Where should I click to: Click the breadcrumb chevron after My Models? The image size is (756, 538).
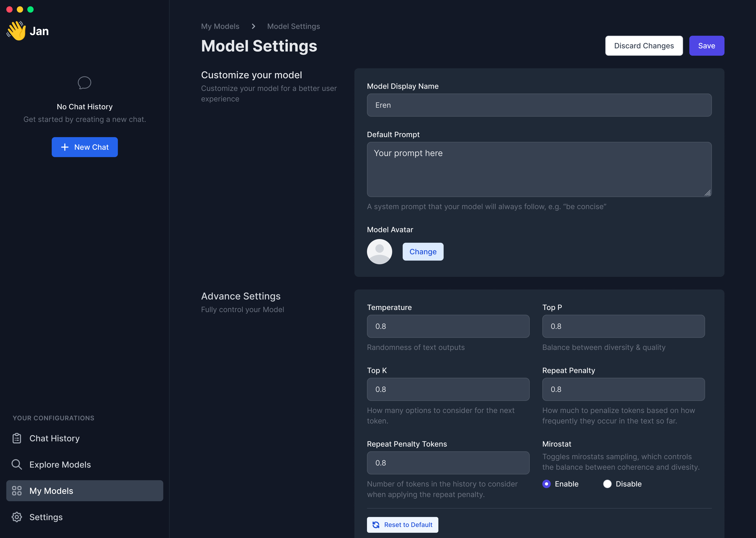pyautogui.click(x=253, y=26)
